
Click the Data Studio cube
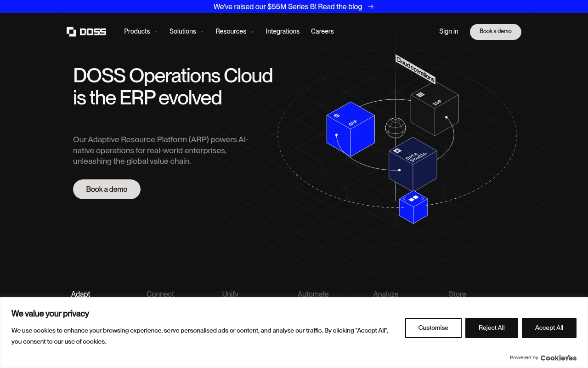coord(413,164)
